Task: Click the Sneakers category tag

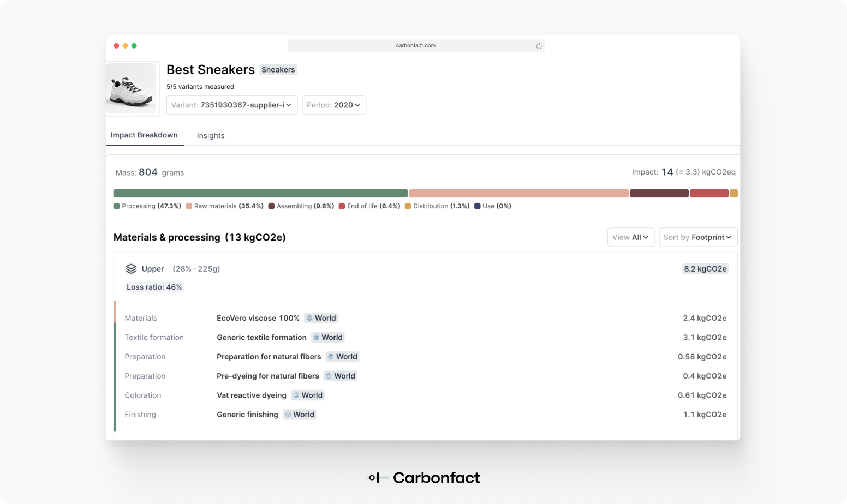Action: (278, 70)
